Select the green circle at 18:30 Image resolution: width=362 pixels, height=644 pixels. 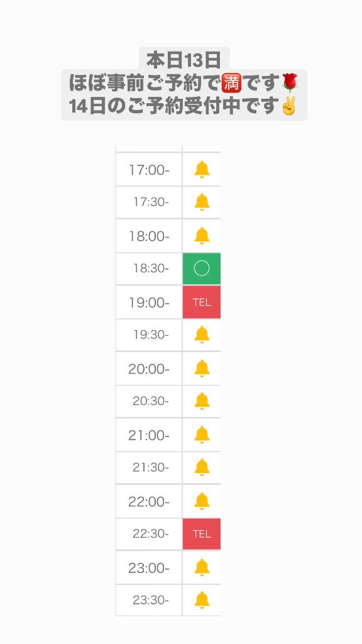202,269
